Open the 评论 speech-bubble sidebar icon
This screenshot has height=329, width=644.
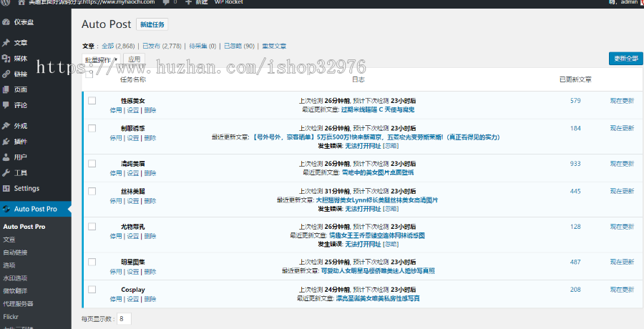tap(6, 105)
